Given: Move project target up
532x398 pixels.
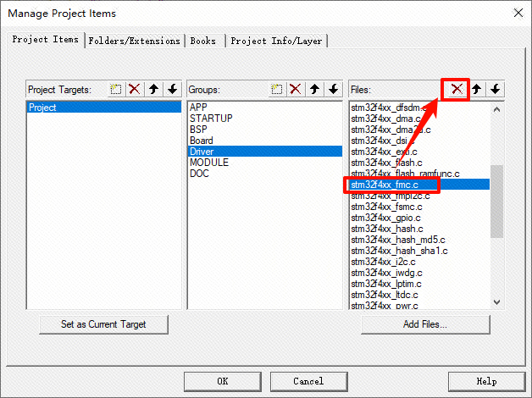Looking at the screenshot, I should 153,89.
